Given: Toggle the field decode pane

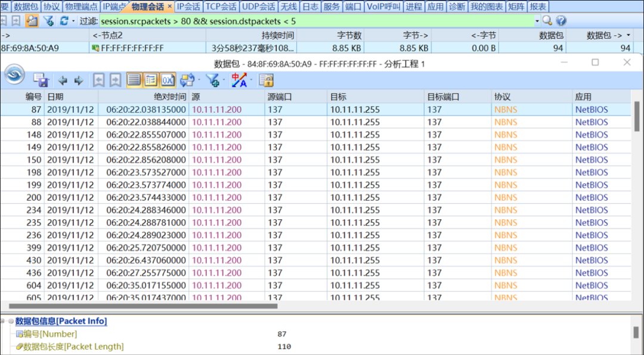Looking at the screenshot, I should 150,80.
